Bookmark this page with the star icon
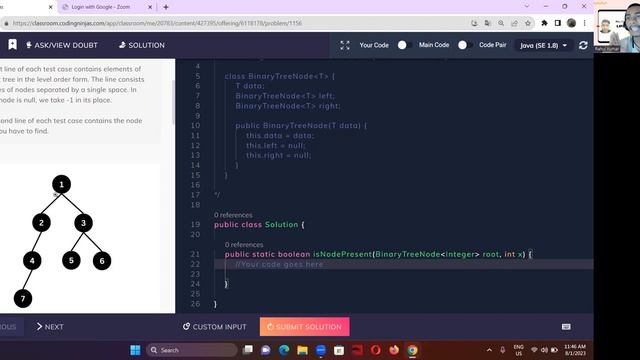The image size is (640, 360). click(528, 23)
